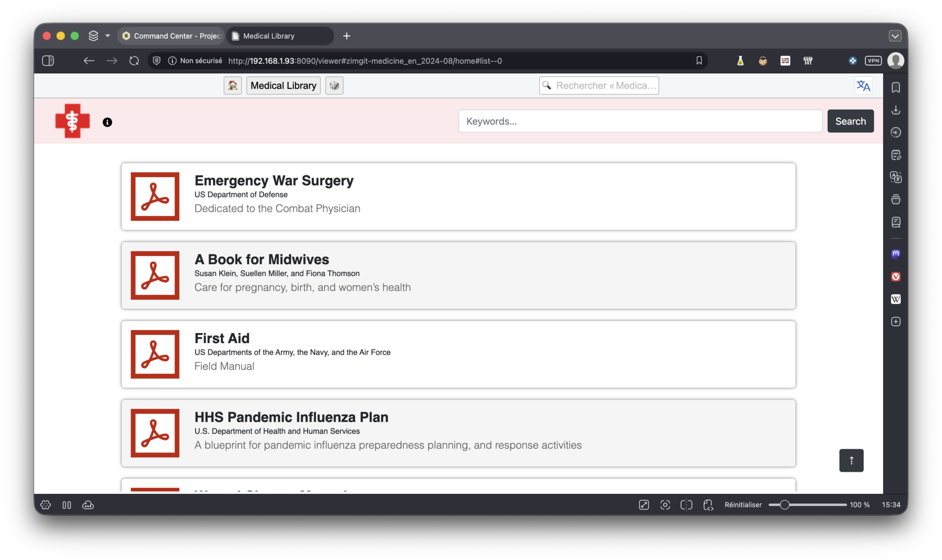Toggle the left sidebar panel button
942x560 pixels.
pyautogui.click(x=48, y=61)
